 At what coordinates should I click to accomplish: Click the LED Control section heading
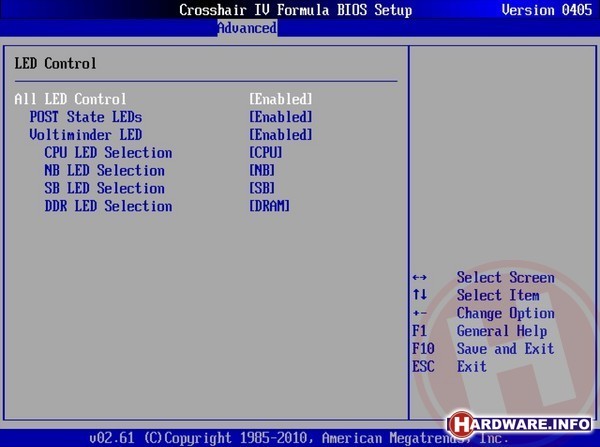[55, 64]
